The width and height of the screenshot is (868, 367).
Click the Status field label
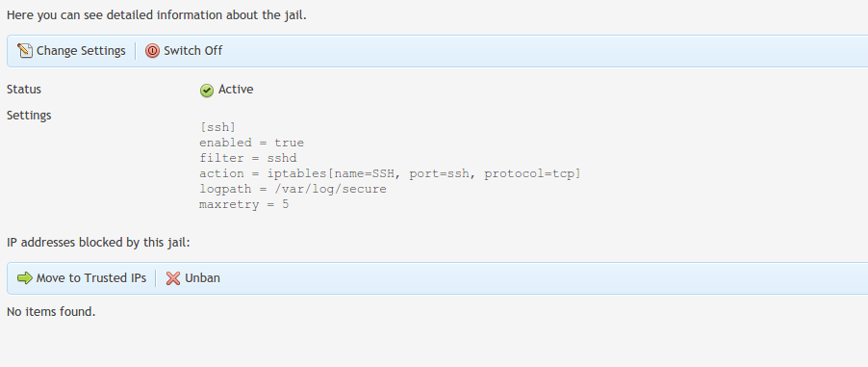24,90
